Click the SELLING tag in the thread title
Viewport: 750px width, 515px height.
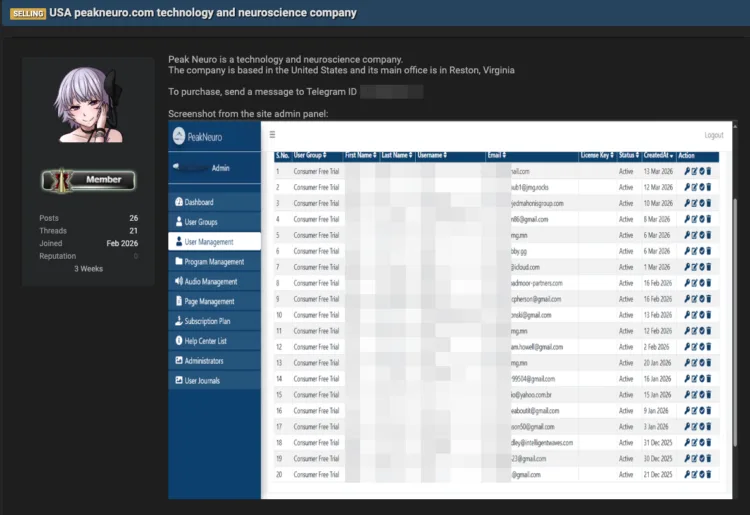pos(28,13)
